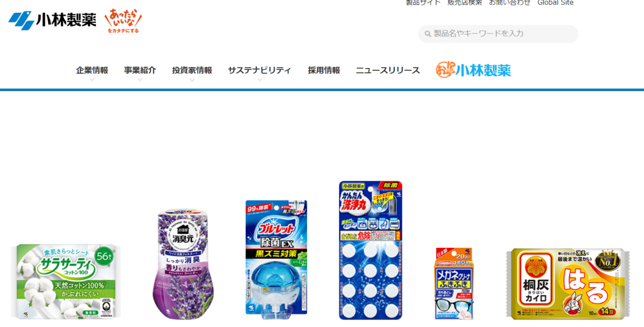The image size is (644, 327).
Task: Expand the サステナビリティ dropdown arrow
Action: 260,80
